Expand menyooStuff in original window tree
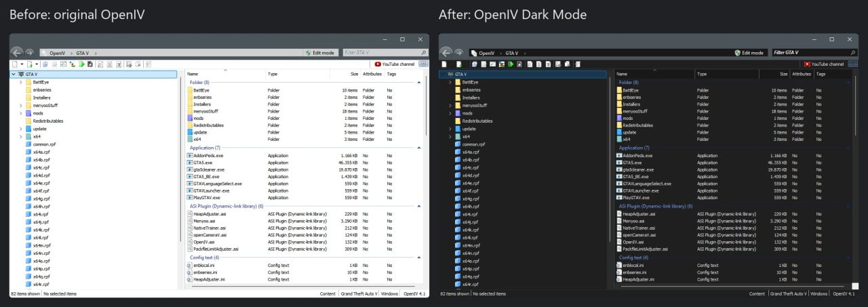 click(x=21, y=105)
